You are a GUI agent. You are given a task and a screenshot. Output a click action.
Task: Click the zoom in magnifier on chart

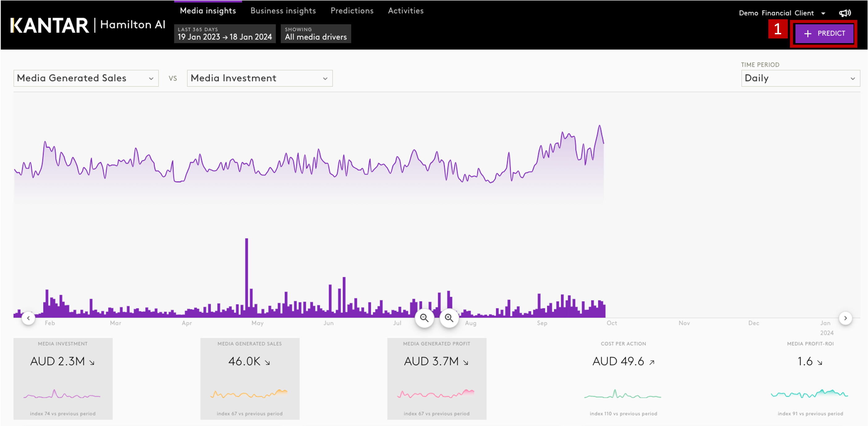tap(449, 318)
